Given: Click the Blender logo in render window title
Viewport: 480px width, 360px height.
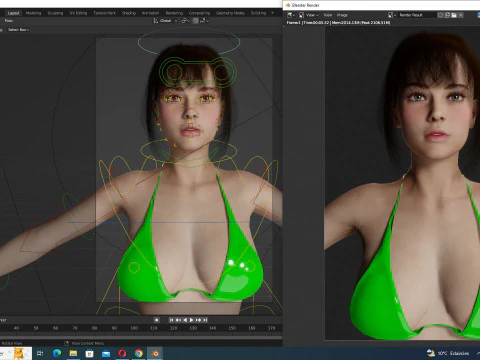Looking at the screenshot, I should pos(288,5).
